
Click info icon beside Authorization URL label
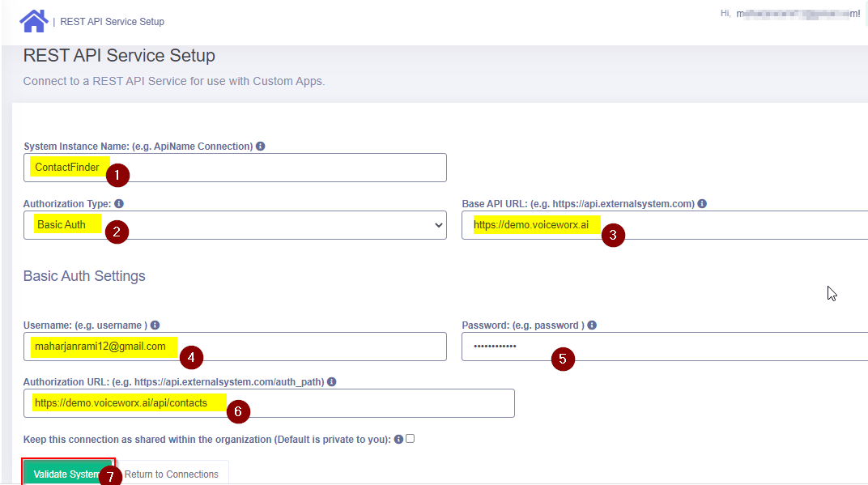pyautogui.click(x=332, y=382)
